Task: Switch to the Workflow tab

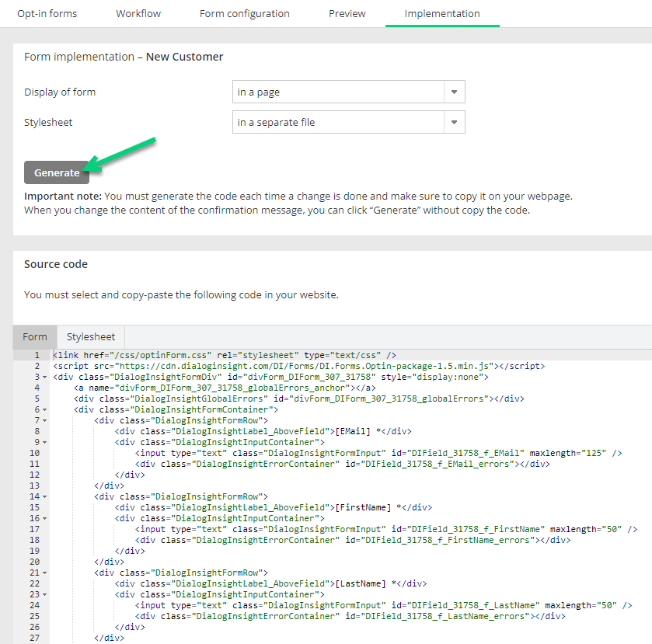Action: click(x=138, y=14)
